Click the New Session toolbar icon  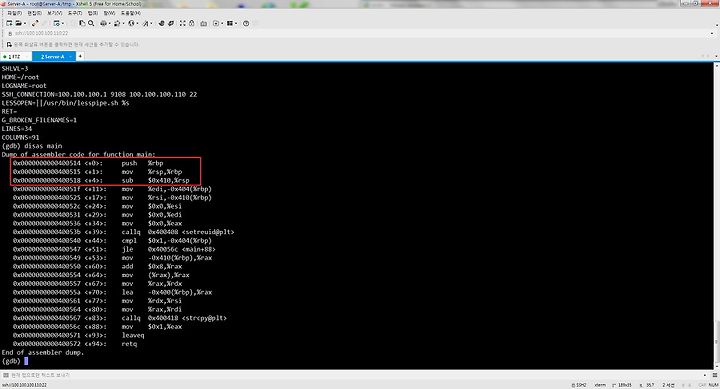[9, 23]
